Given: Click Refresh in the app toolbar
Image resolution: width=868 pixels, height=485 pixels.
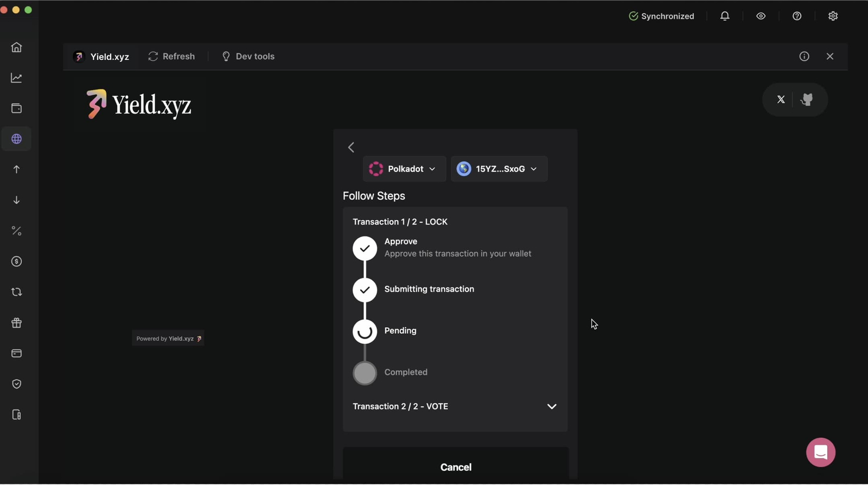Looking at the screenshot, I should (x=171, y=56).
